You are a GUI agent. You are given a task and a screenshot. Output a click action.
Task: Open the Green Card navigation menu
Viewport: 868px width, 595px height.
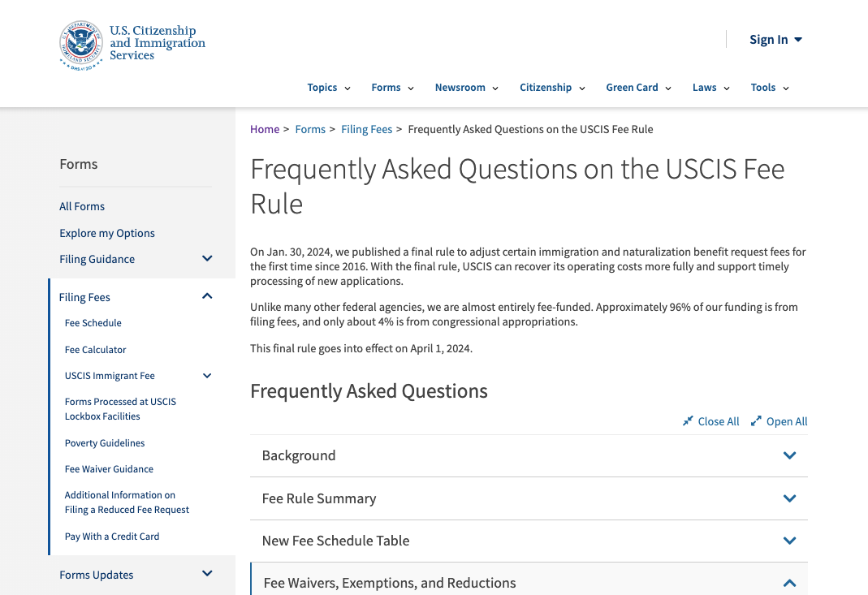click(638, 88)
